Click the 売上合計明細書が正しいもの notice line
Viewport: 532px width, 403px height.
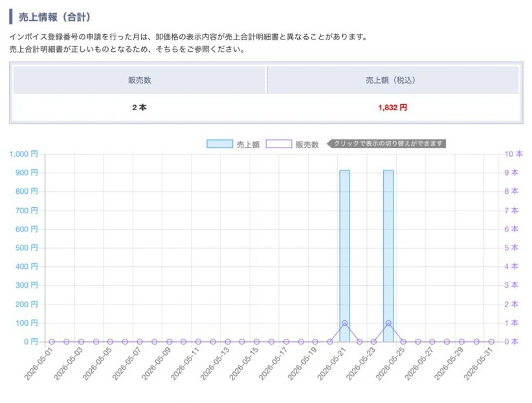[x=127, y=49]
